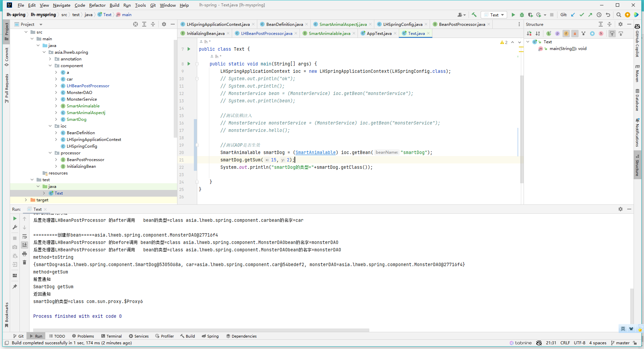Screen dimensions: 644x349
Task: Open the Text run configuration dropdown
Action: click(x=494, y=15)
